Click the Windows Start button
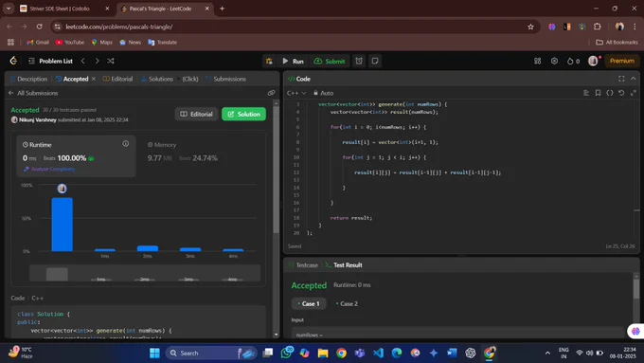The height and width of the screenshot is (363, 644). tap(154, 353)
